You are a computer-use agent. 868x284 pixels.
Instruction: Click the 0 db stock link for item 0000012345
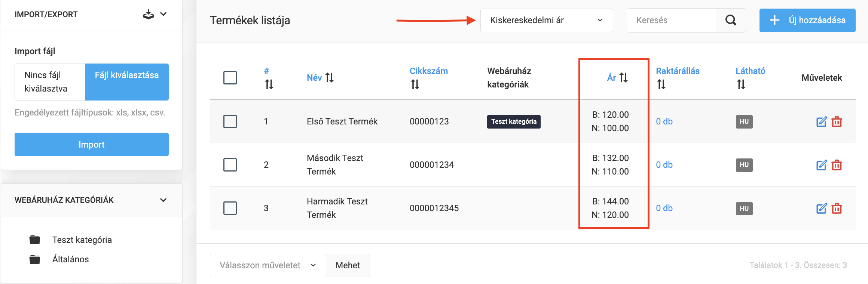click(664, 208)
